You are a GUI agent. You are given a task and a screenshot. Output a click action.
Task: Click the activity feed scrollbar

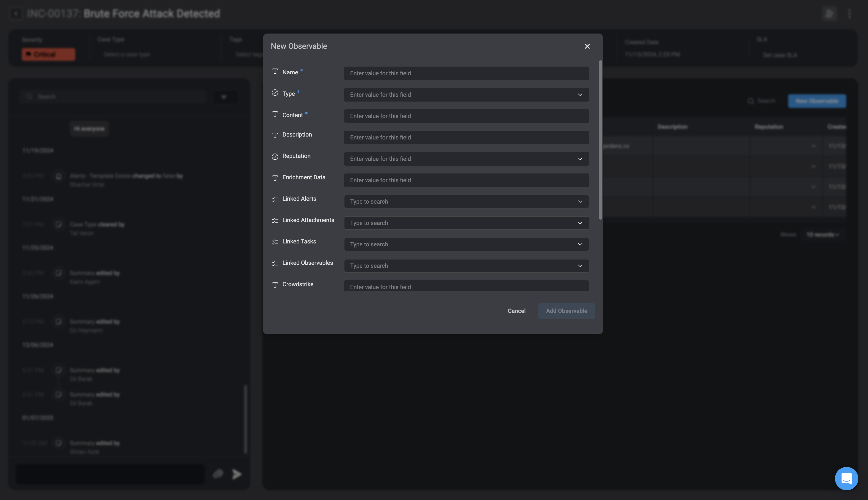tap(245, 419)
